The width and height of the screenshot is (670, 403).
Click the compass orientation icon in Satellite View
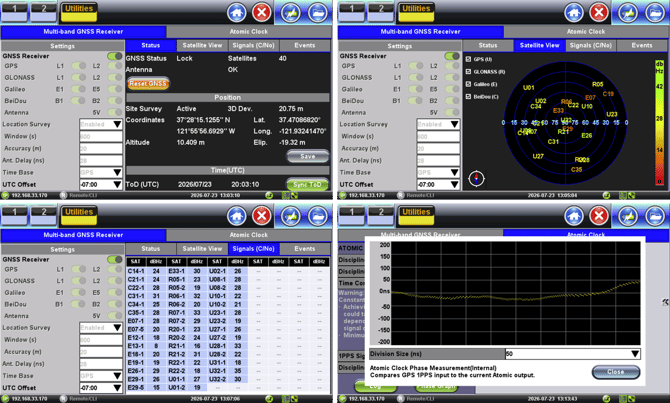point(476,178)
